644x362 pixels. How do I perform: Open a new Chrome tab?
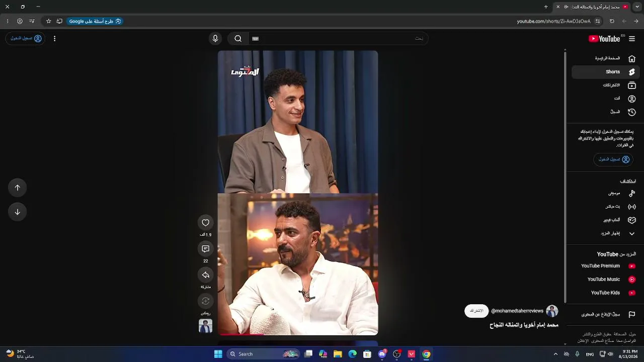click(x=546, y=7)
